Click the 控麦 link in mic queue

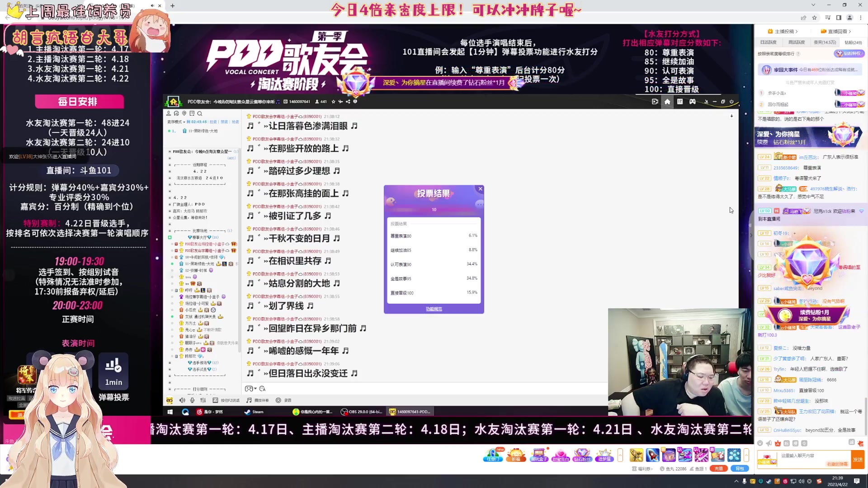tap(213, 122)
